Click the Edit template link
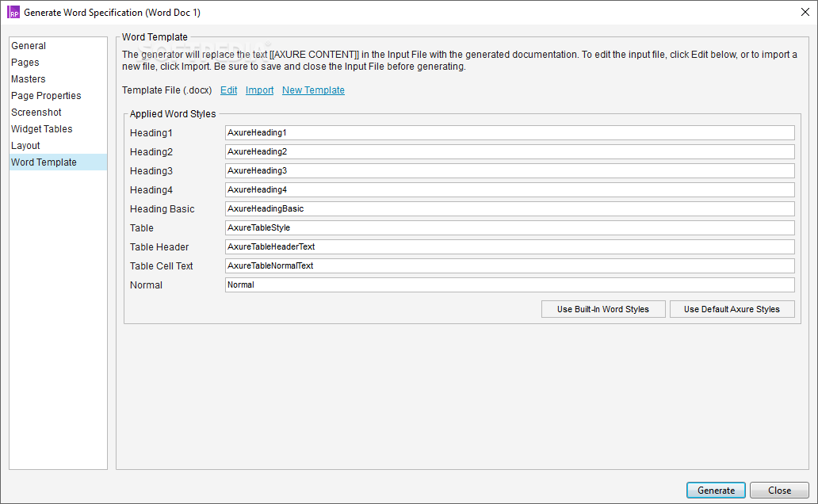This screenshot has height=504, width=818. pyautogui.click(x=228, y=90)
